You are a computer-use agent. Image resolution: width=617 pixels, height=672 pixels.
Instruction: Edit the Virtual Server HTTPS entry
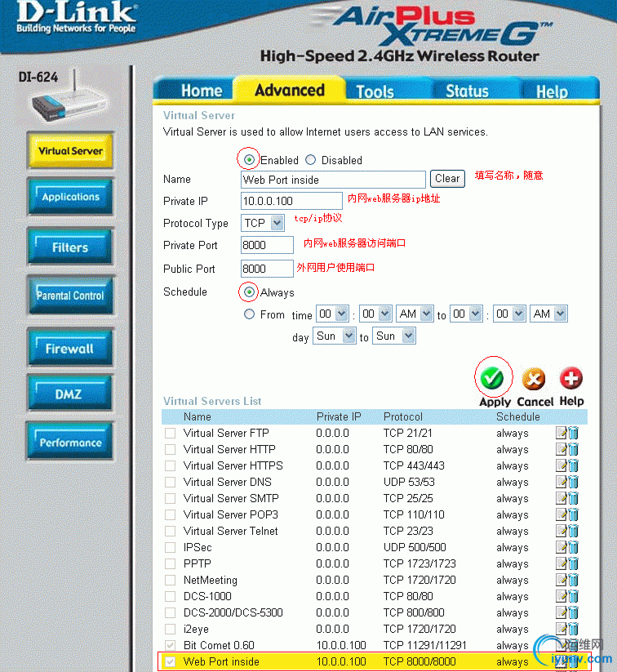tap(561, 465)
